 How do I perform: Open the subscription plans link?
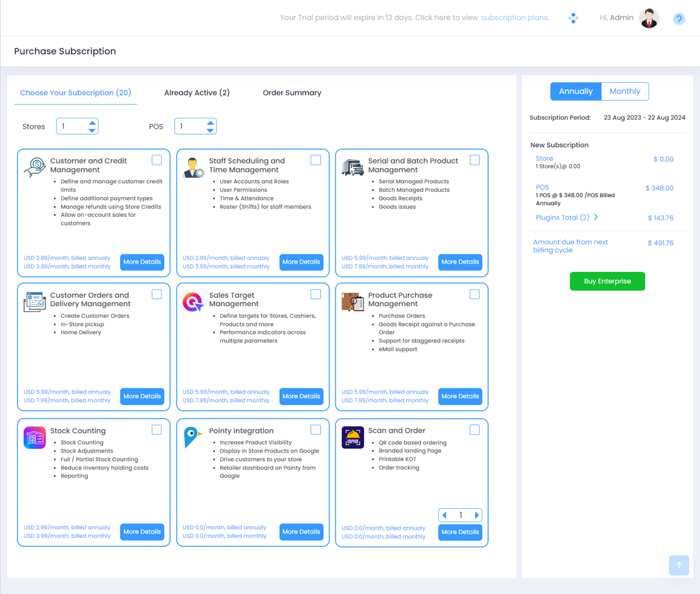pyautogui.click(x=515, y=18)
